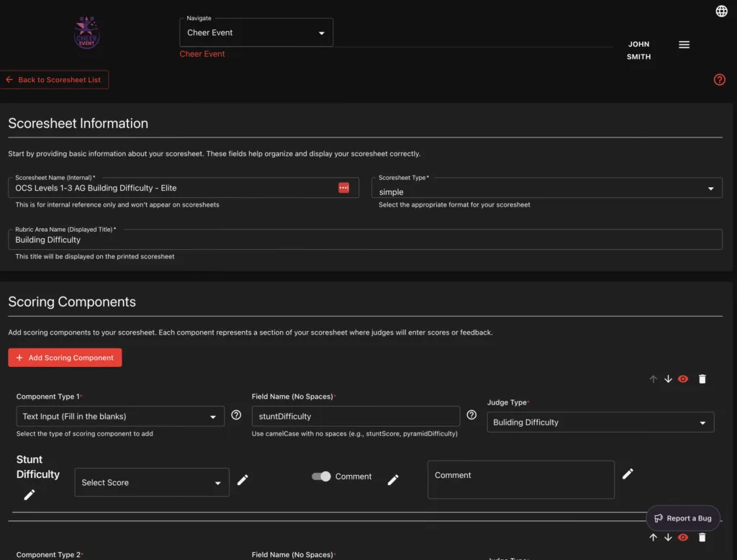The width and height of the screenshot is (737, 560).
Task: Click help icon next to Component Type dropdown
Action: click(236, 415)
